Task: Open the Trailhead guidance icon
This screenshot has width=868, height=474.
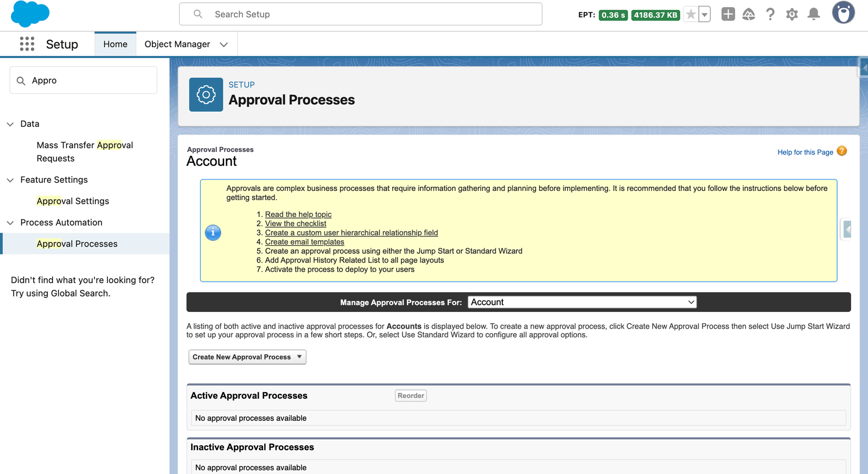Action: [x=749, y=15]
